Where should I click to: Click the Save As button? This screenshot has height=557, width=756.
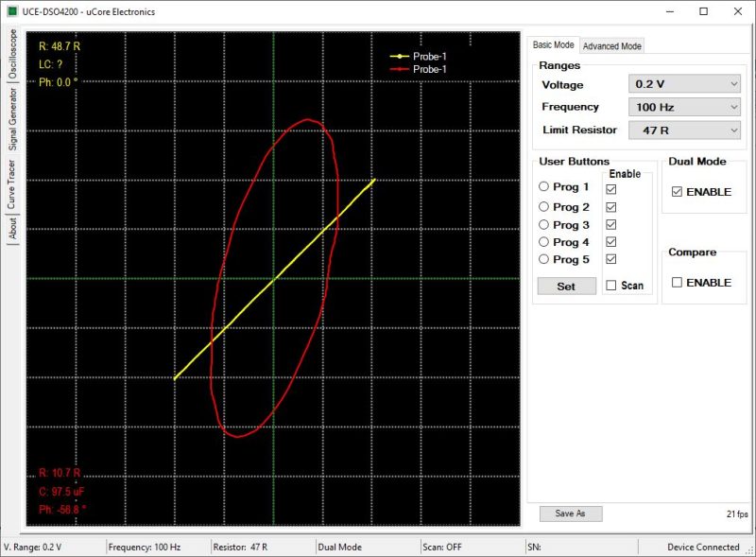coord(571,513)
